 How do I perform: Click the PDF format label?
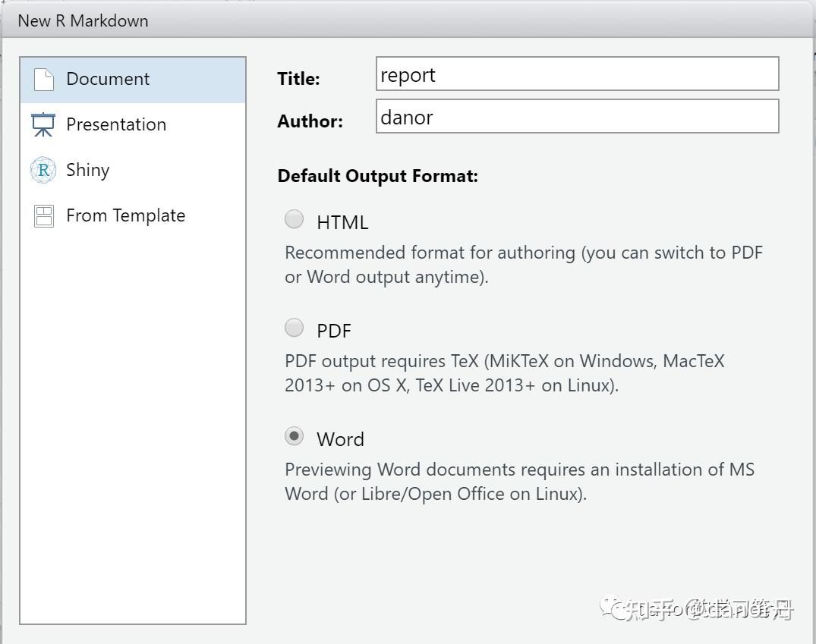pos(334,331)
